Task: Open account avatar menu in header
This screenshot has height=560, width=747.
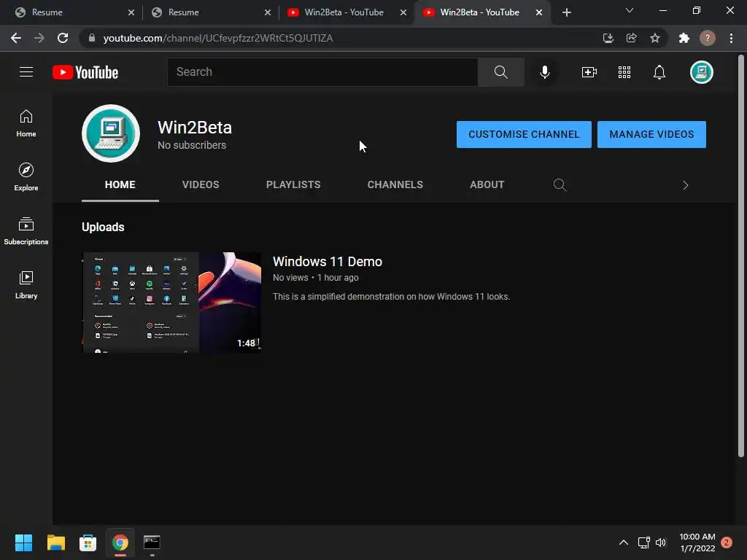Action: [x=701, y=72]
